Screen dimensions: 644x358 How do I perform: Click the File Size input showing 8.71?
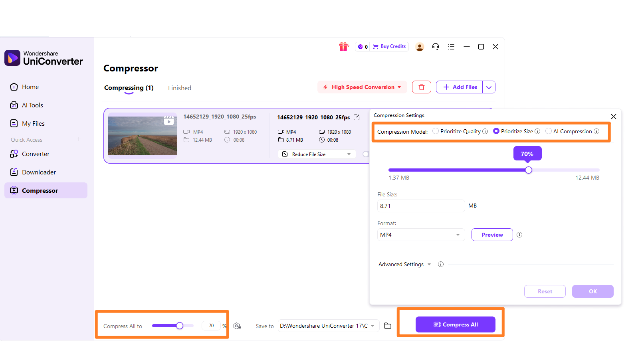(421, 206)
